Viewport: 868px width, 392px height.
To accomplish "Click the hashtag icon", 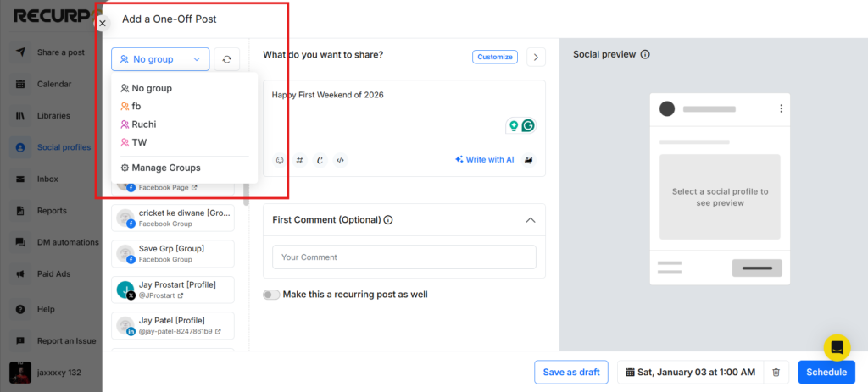I will pos(299,160).
